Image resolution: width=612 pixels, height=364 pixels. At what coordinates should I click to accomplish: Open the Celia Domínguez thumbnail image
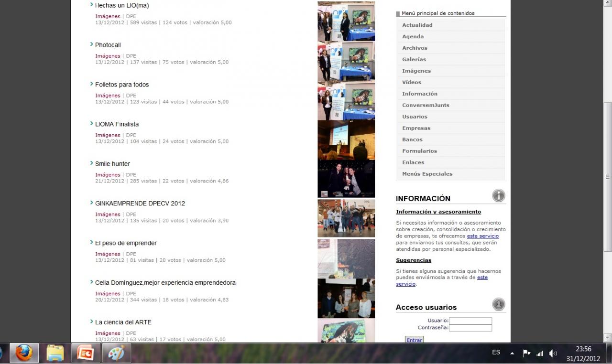pos(346,299)
